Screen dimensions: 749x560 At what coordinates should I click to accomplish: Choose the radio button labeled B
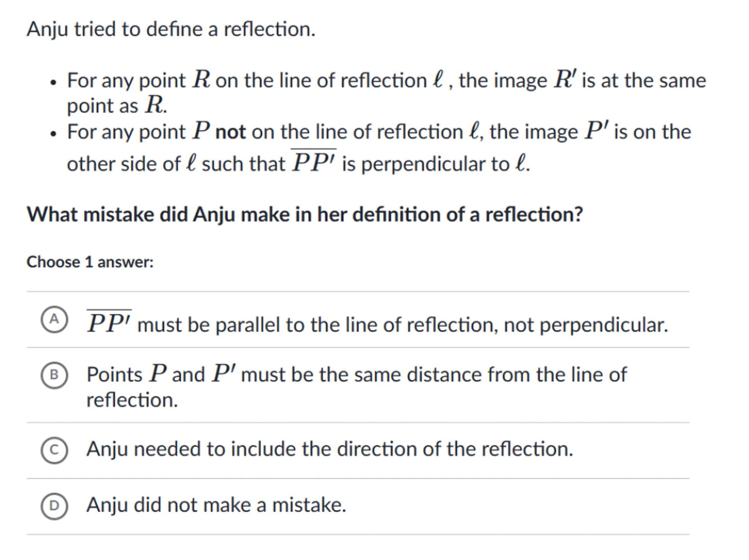54,375
